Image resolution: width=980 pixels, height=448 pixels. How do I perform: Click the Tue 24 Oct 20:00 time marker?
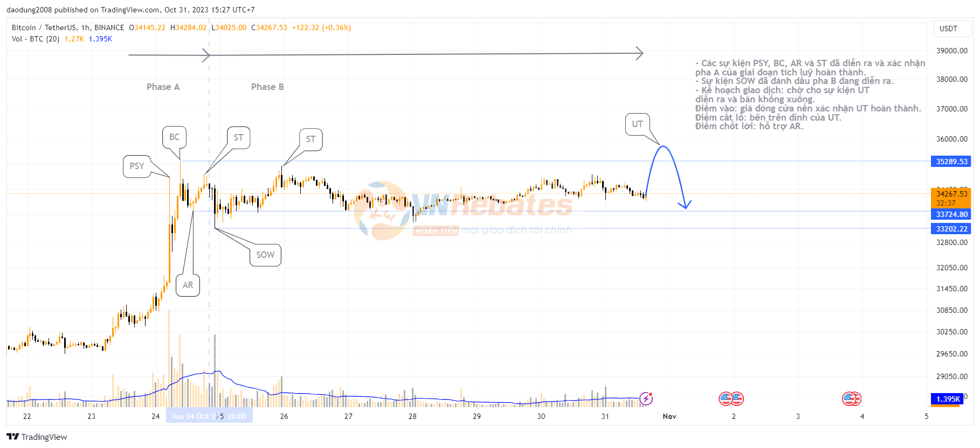pyautogui.click(x=210, y=416)
